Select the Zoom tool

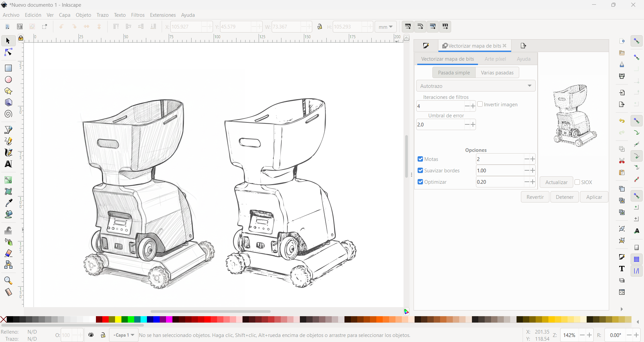tap(8, 281)
